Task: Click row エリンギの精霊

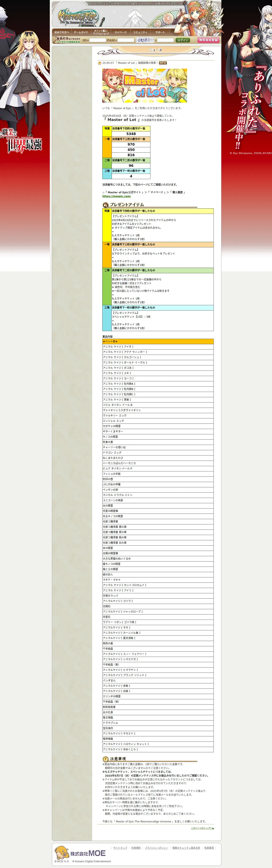Action: tap(158, 696)
